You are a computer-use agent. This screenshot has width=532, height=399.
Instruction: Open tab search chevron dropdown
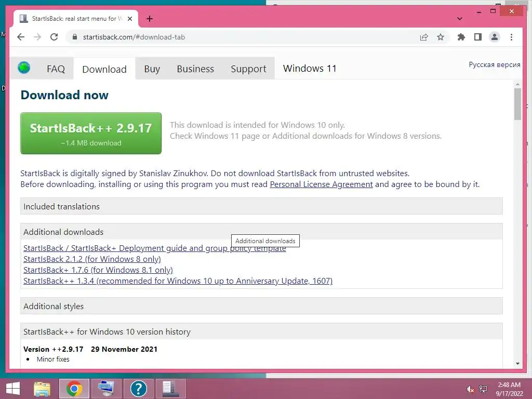(460, 19)
